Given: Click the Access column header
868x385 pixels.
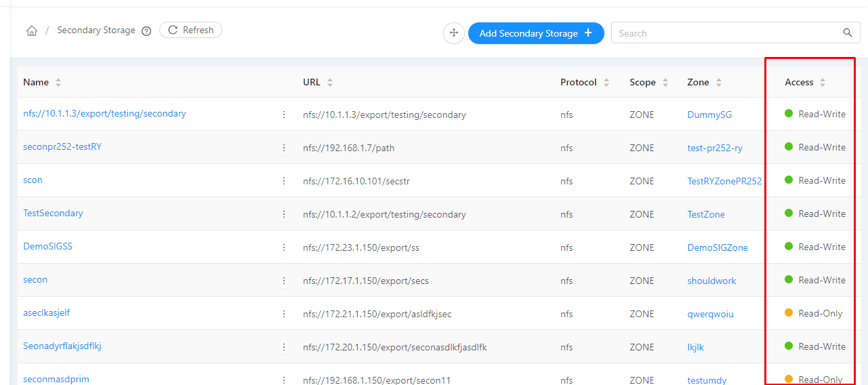Looking at the screenshot, I should [799, 82].
